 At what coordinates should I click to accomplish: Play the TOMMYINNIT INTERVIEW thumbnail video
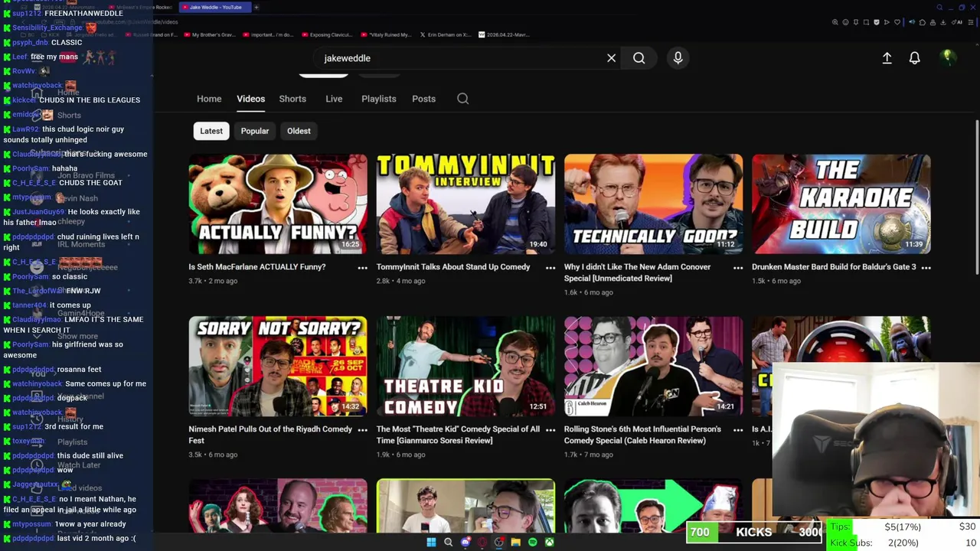(x=465, y=204)
